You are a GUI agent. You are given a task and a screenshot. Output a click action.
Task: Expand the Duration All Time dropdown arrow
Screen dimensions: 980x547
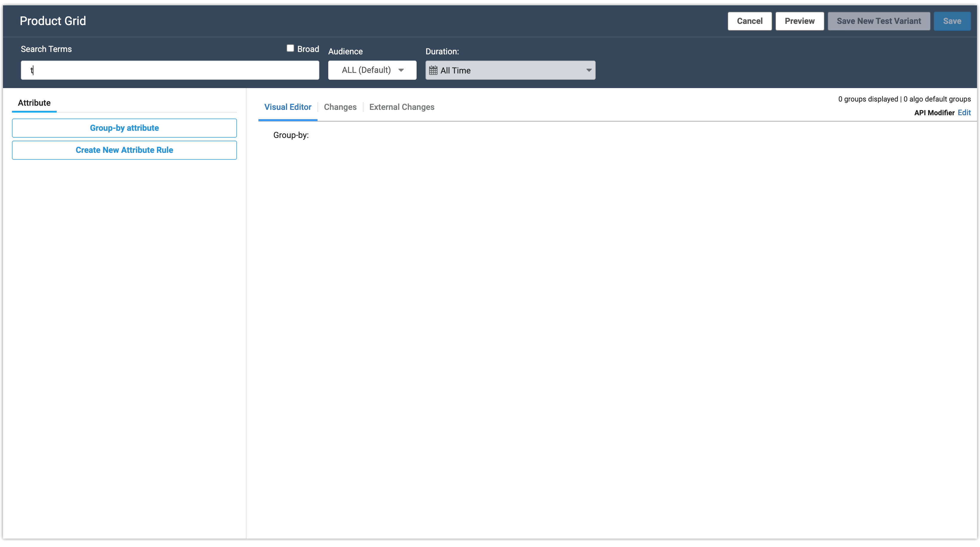tap(588, 70)
